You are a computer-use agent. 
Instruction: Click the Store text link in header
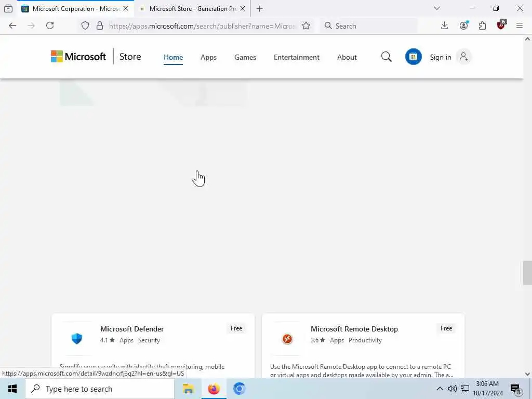(x=130, y=57)
